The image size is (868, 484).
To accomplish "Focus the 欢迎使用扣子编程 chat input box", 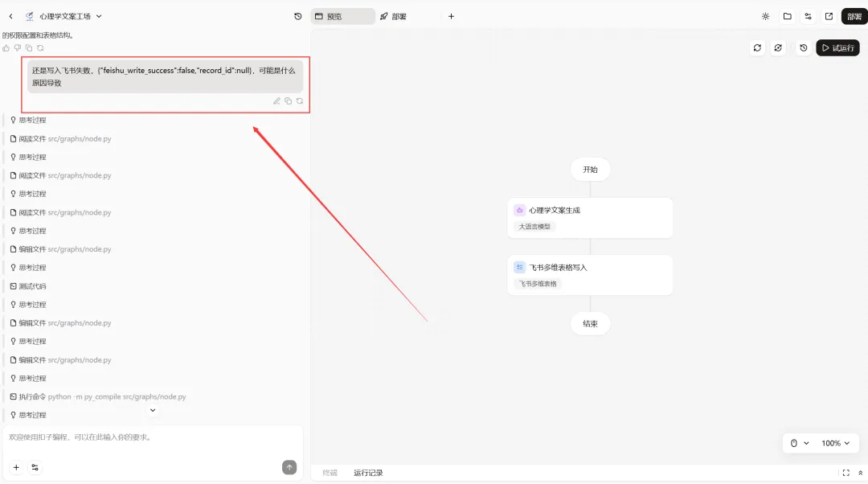I will 153,437.
